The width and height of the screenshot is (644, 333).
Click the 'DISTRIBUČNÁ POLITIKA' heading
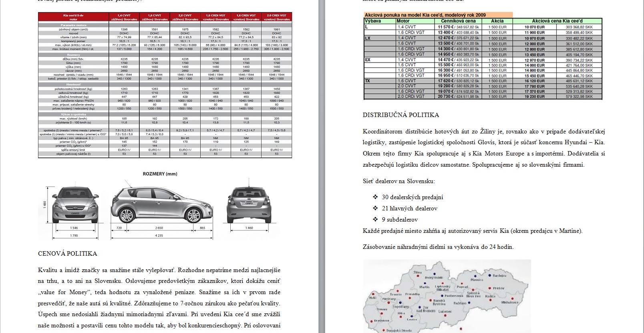[401, 115]
